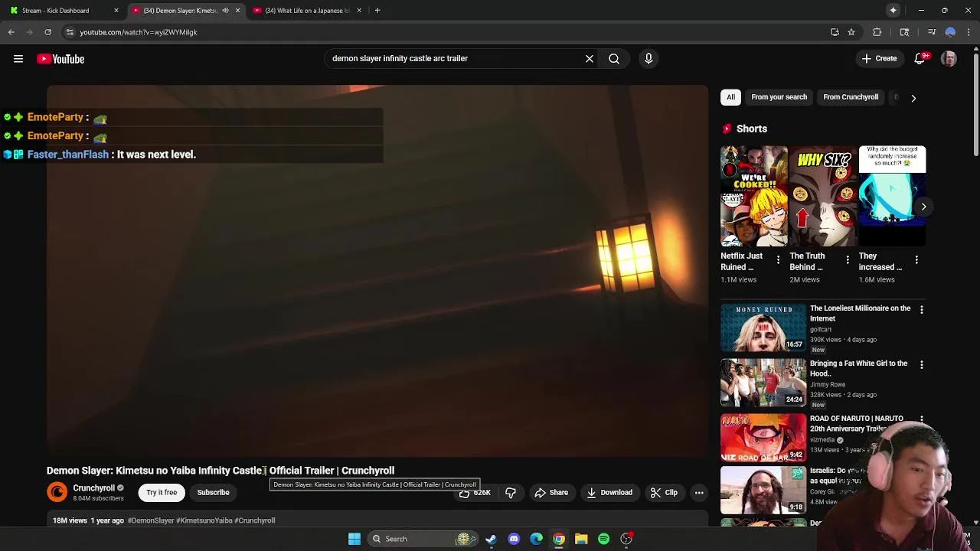
Task: Select the From Crunchyroll chip
Action: [x=851, y=97]
